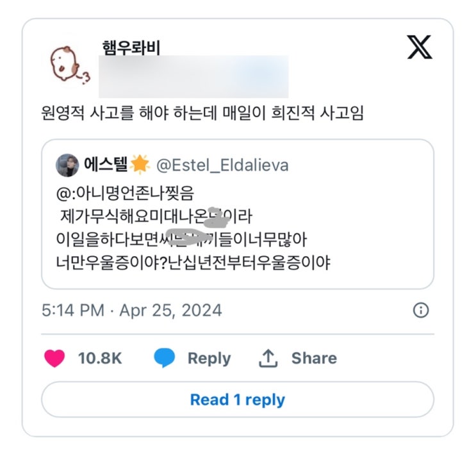Viewport: 476px width, 456px height.
Task: Click the sun emoji beside 에스텔
Action: 139,165
